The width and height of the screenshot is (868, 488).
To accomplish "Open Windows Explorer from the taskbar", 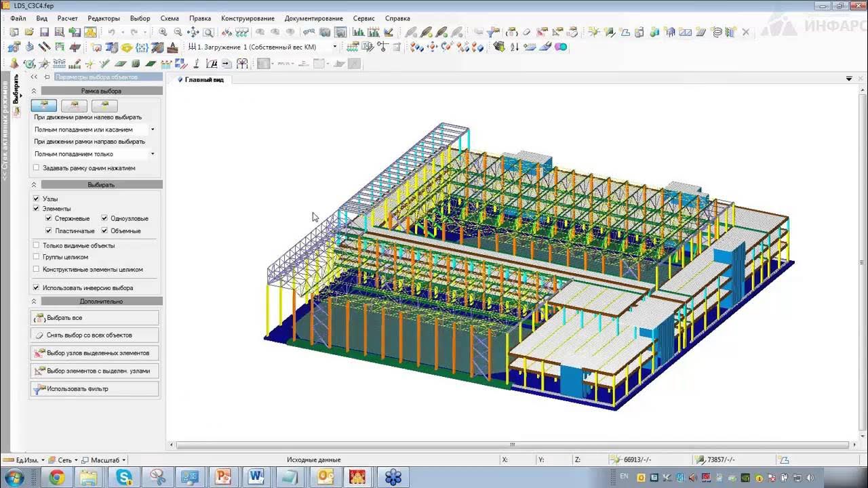I will tap(90, 477).
